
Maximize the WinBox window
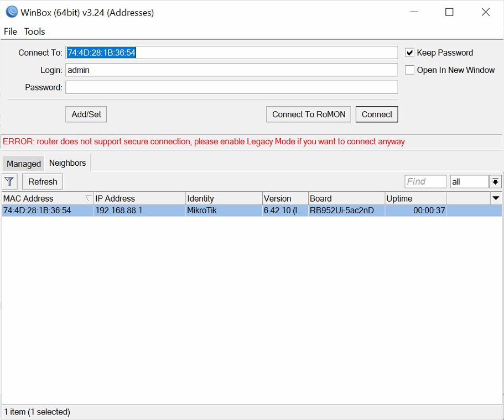[x=449, y=12]
